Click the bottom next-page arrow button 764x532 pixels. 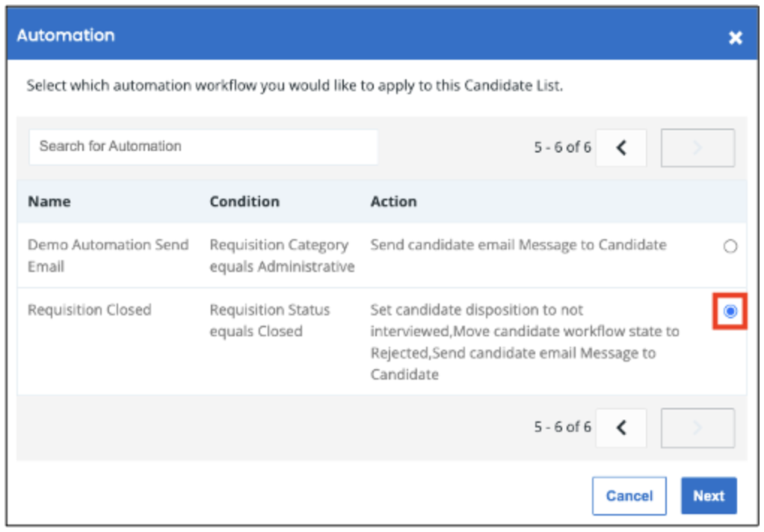[x=697, y=427]
